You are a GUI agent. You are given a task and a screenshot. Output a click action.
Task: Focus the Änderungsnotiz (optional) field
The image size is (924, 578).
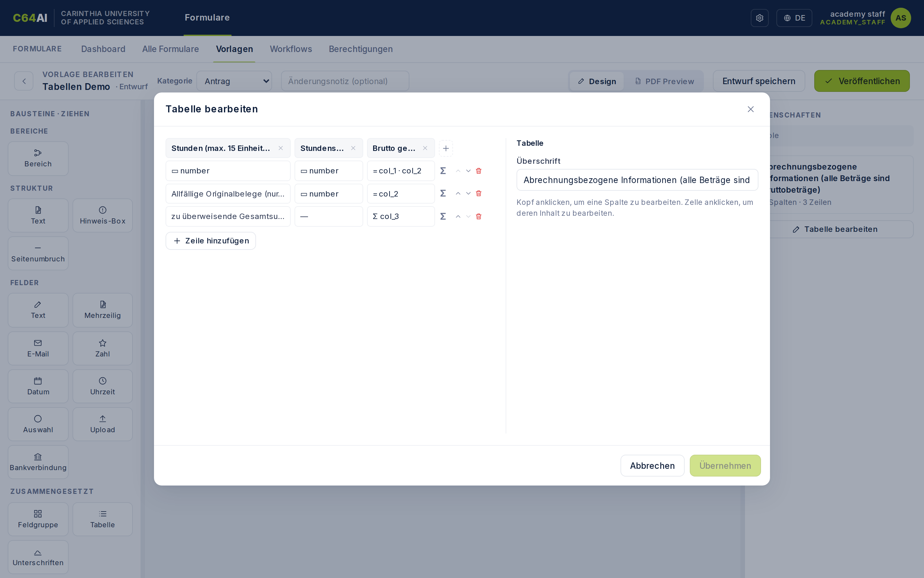point(345,81)
